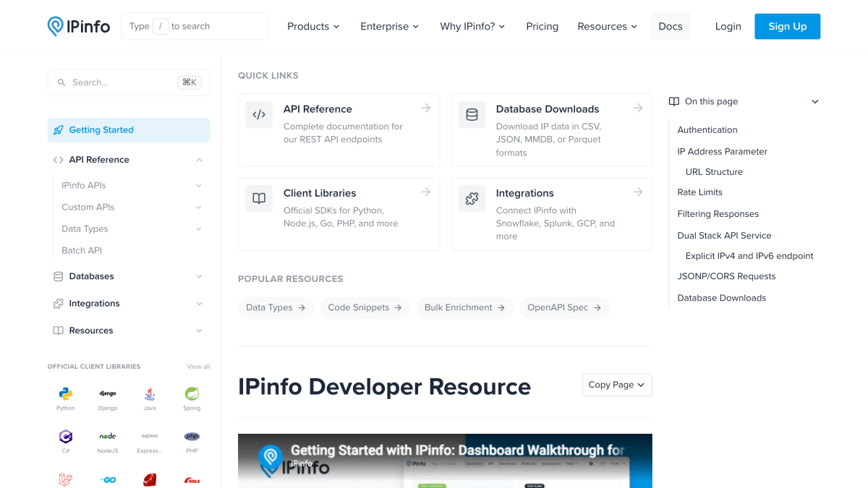This screenshot has height=488, width=868.
Task: Expand the Integrations sidebar section
Action: coord(199,304)
